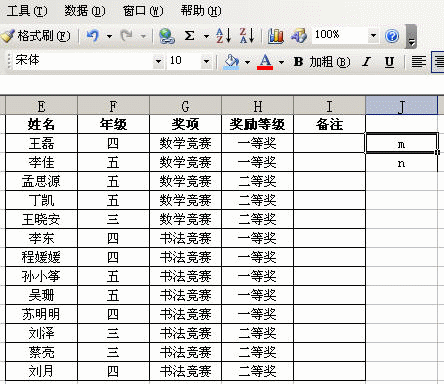Open the 工具(T) menu
This screenshot has width=444, height=384.
[27, 11]
